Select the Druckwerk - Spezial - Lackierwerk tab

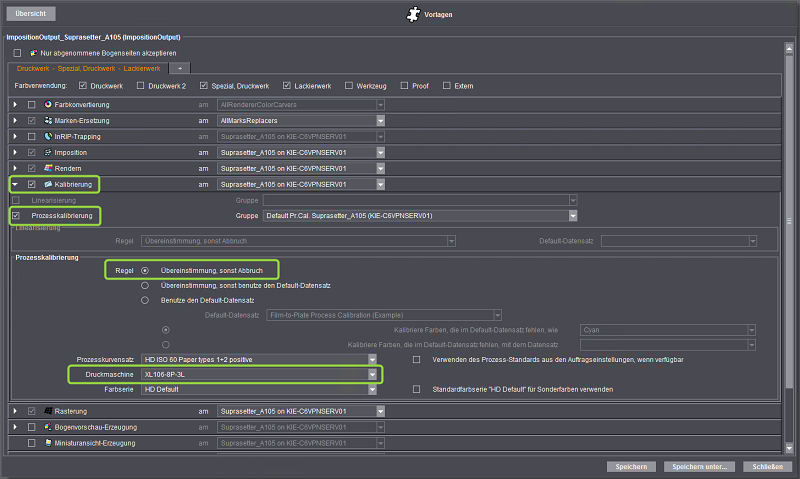88,68
